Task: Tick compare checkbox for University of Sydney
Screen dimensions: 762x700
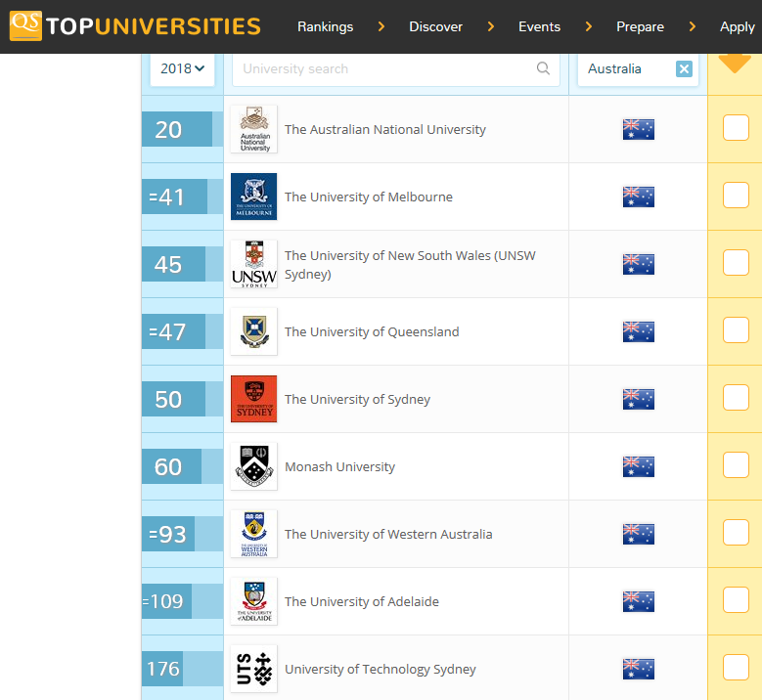Action: [x=736, y=398]
